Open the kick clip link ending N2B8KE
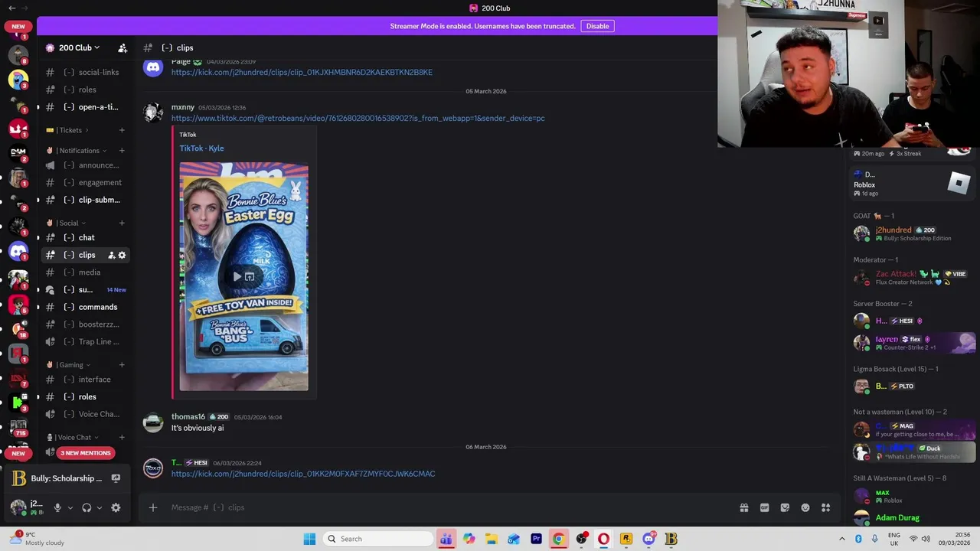 pyautogui.click(x=302, y=72)
